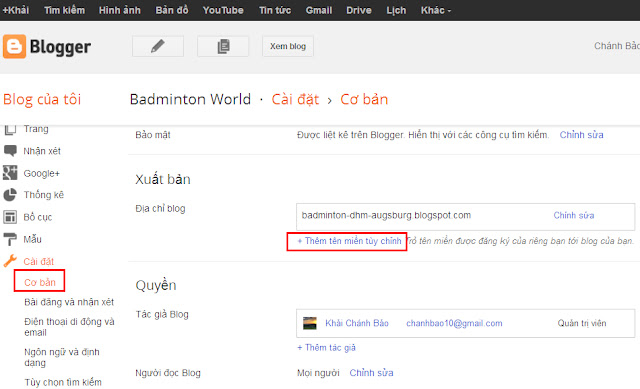Click author avatar thumbnail Khải Chánh Bảo
Viewport: 640px width, 389px height.
click(x=310, y=323)
